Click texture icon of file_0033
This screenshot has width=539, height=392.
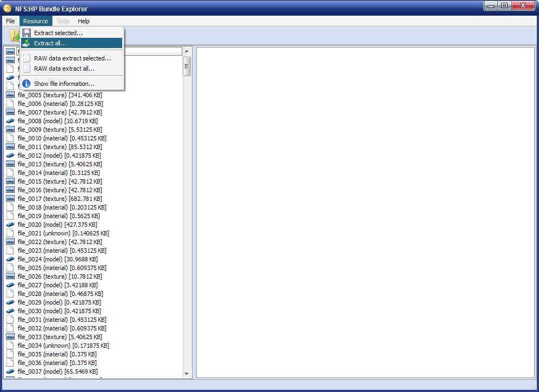pos(10,337)
